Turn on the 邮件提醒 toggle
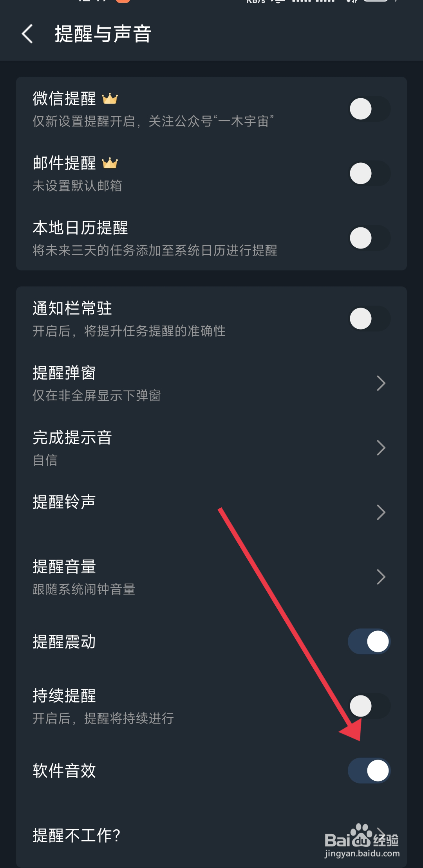This screenshot has height=868, width=423. (369, 173)
